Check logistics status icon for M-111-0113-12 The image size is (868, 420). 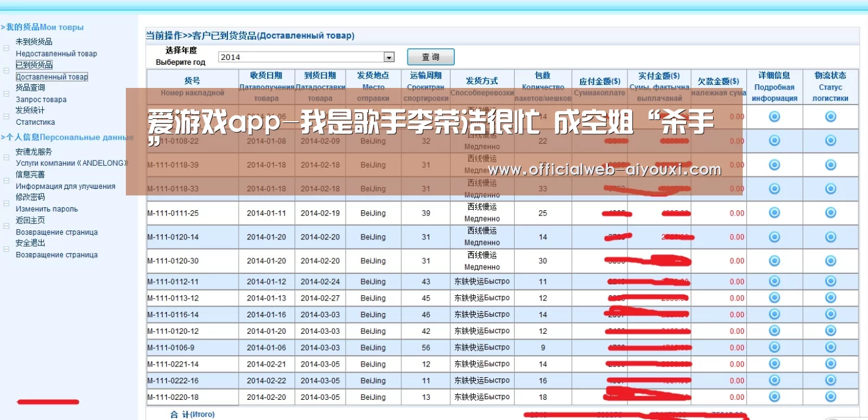[830, 298]
